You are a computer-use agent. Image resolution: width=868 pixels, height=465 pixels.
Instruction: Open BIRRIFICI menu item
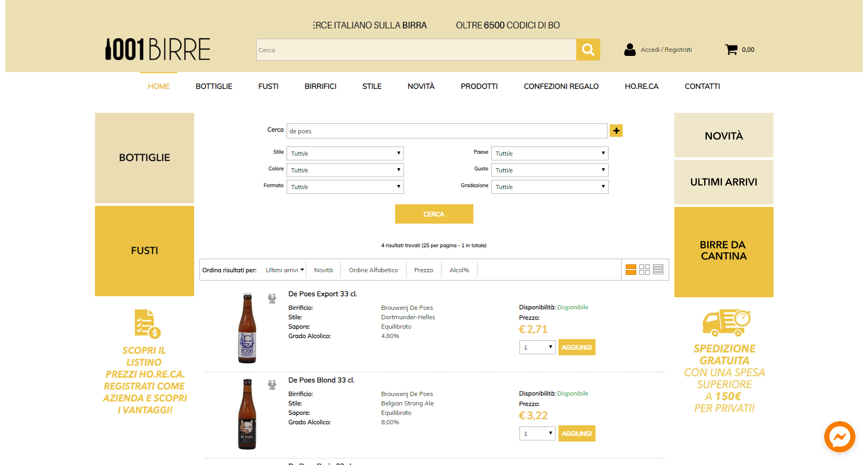point(320,86)
